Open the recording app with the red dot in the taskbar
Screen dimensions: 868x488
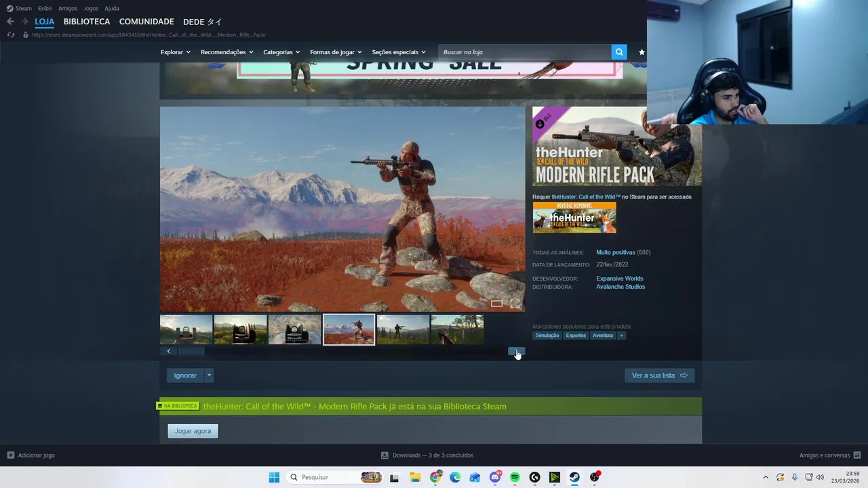pyautogui.click(x=595, y=477)
